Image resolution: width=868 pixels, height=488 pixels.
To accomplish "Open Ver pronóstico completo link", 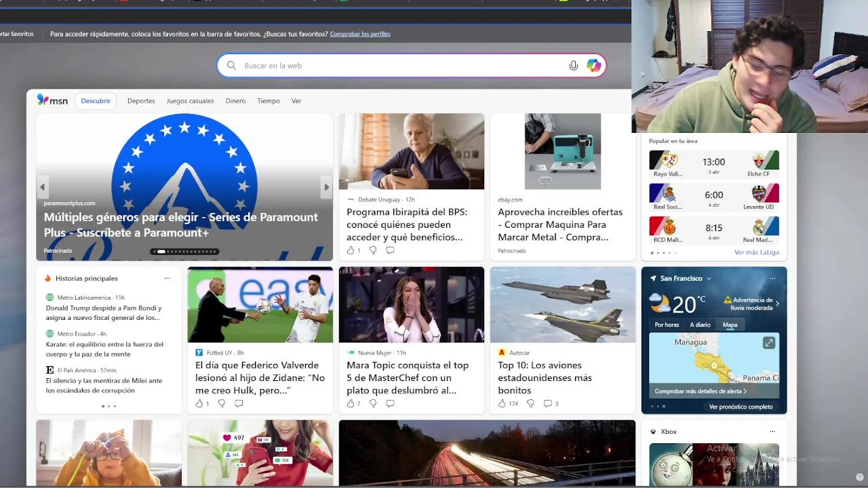I will [x=741, y=407].
